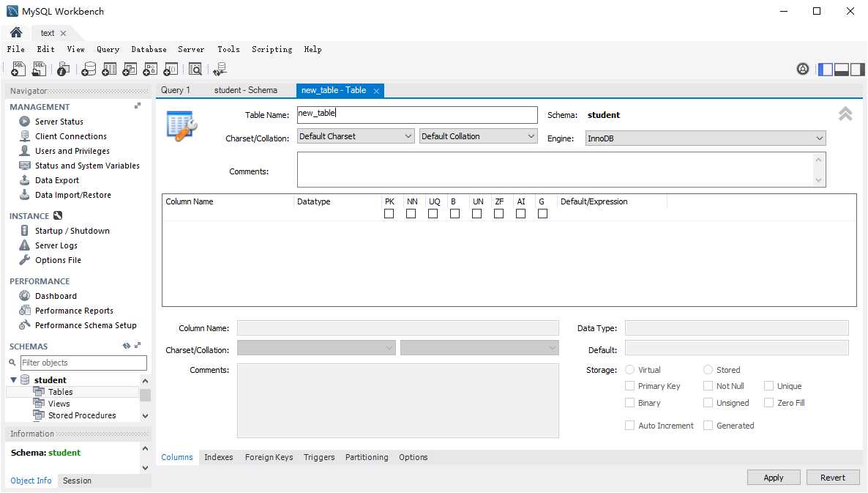
Task: Open the object inspector info icon
Action: click(x=64, y=69)
